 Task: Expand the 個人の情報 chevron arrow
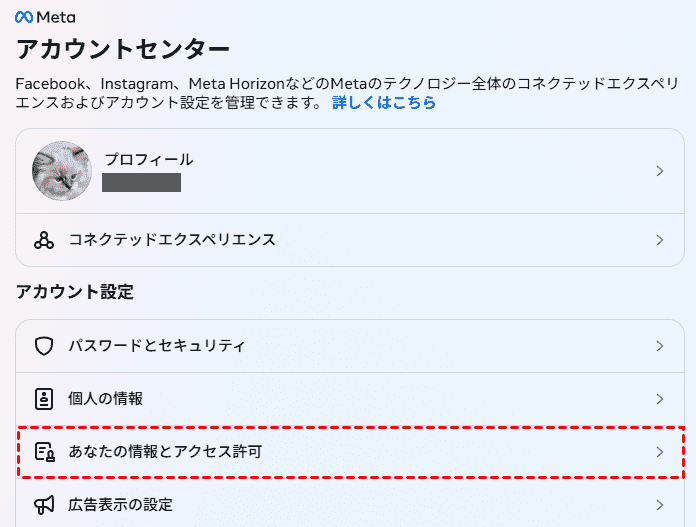[x=659, y=399]
